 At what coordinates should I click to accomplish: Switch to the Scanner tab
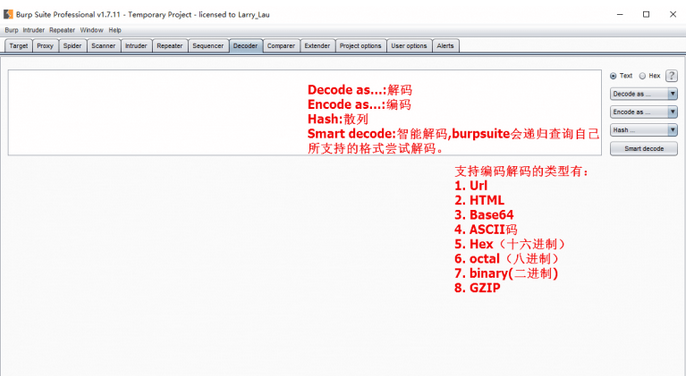click(x=103, y=46)
